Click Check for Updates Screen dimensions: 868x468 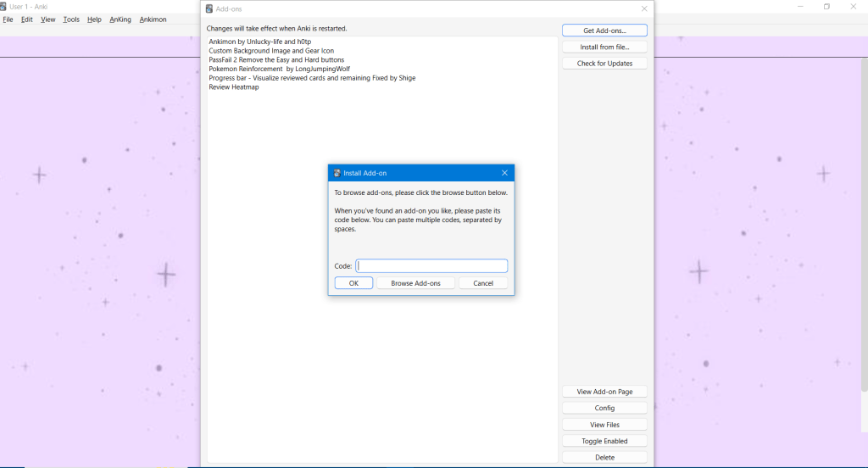(604, 64)
